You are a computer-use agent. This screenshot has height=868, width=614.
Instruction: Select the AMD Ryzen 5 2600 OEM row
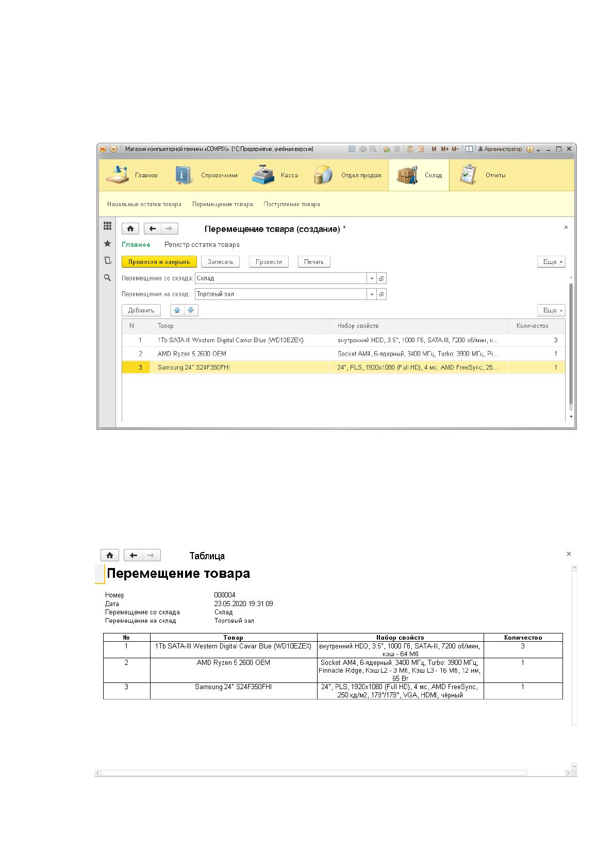(343, 354)
